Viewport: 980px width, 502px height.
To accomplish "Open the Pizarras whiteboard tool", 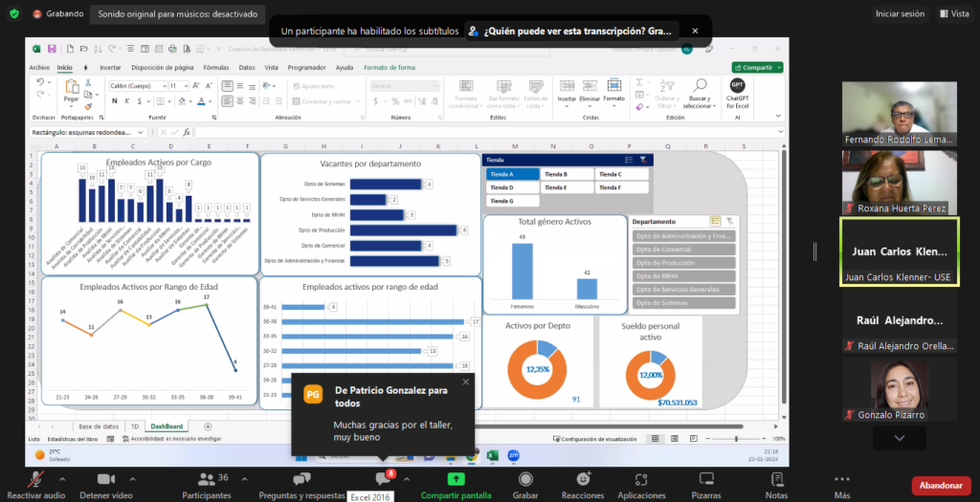I will pyautogui.click(x=706, y=479).
